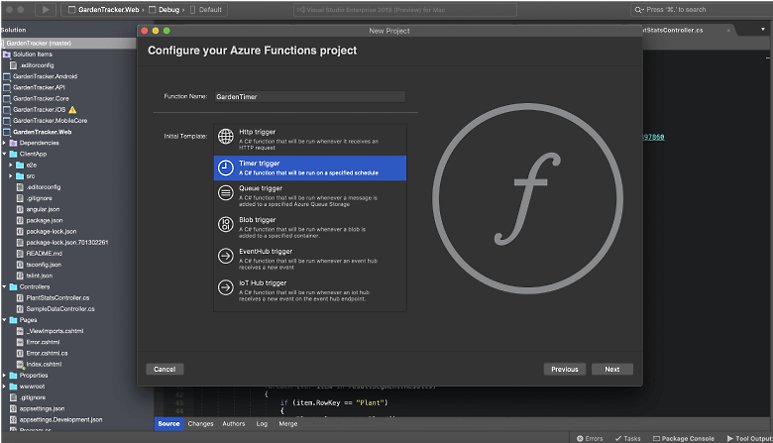Choose the Timer trigger clock icon
This screenshot has width=773, height=443.
[x=226, y=167]
